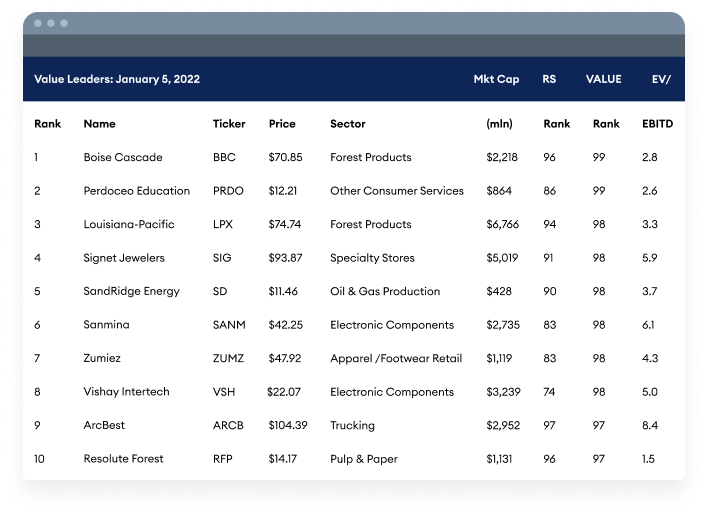This screenshot has width=708, height=514.
Task: Click the Specialty Stores sector cell
Action: pos(372,258)
